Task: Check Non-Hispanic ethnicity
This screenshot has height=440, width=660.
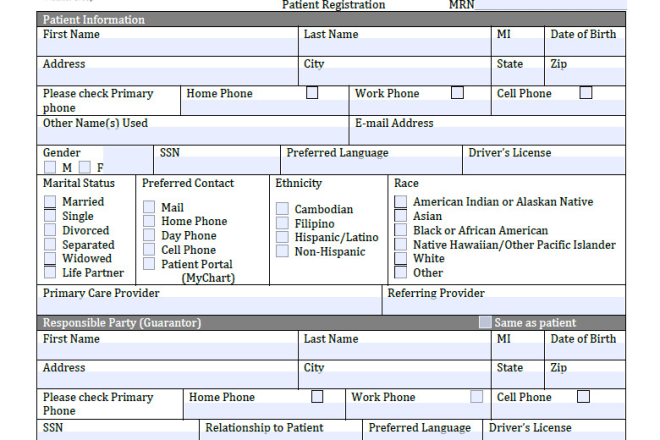Action: [x=282, y=251]
